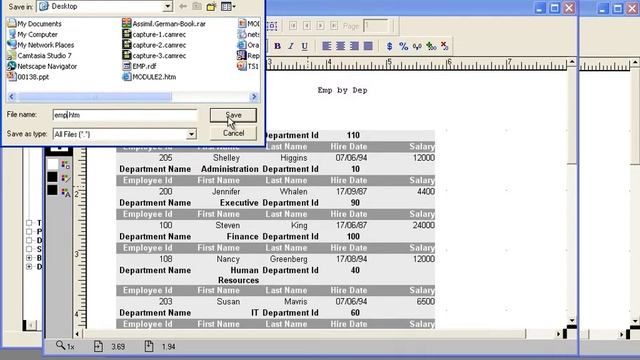Select the EMP.rdf file
This screenshot has height=360, width=640.
139,66
